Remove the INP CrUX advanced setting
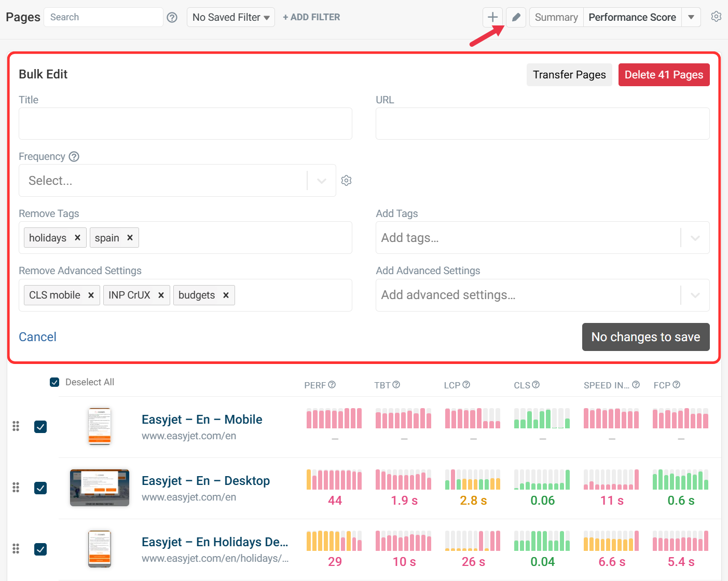This screenshot has width=728, height=581. (161, 295)
